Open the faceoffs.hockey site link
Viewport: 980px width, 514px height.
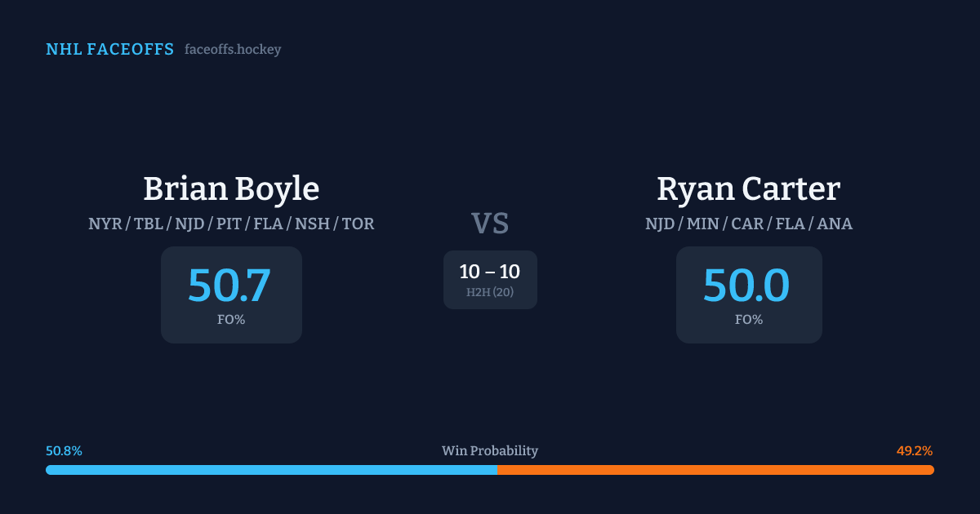pyautogui.click(x=233, y=50)
